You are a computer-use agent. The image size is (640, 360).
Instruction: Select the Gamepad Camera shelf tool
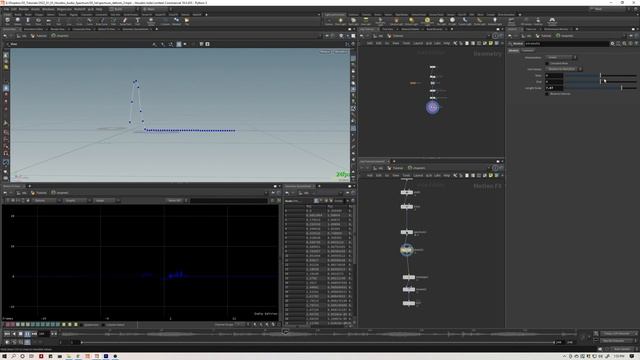[x=552, y=21]
